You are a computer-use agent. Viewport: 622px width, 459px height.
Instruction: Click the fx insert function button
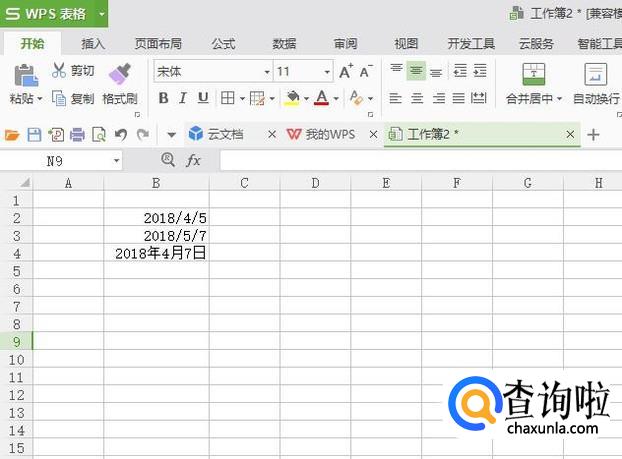point(193,160)
